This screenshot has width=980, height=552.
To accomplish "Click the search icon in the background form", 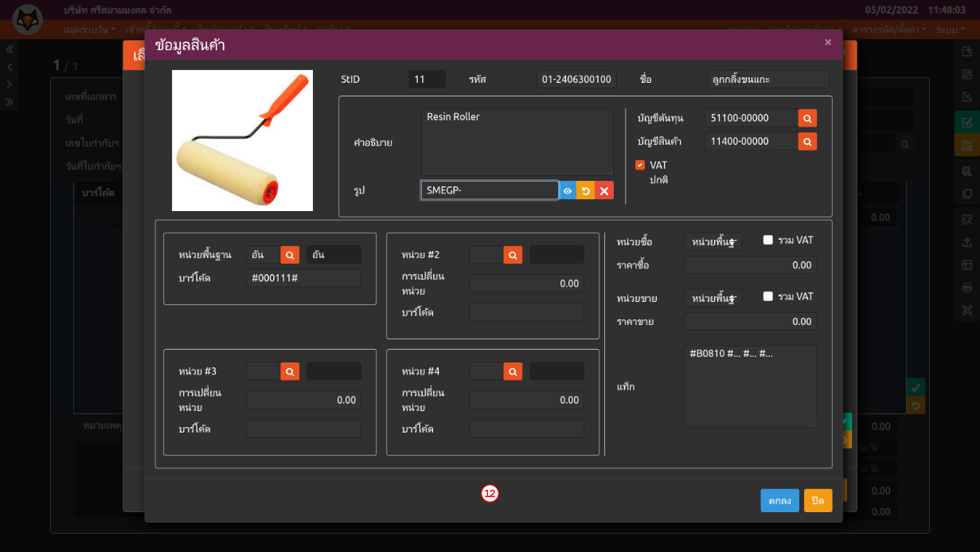I will tap(904, 144).
